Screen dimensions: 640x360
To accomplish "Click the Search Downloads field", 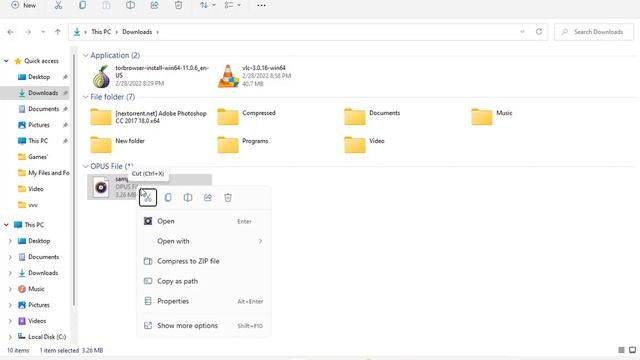I will click(x=594, y=32).
